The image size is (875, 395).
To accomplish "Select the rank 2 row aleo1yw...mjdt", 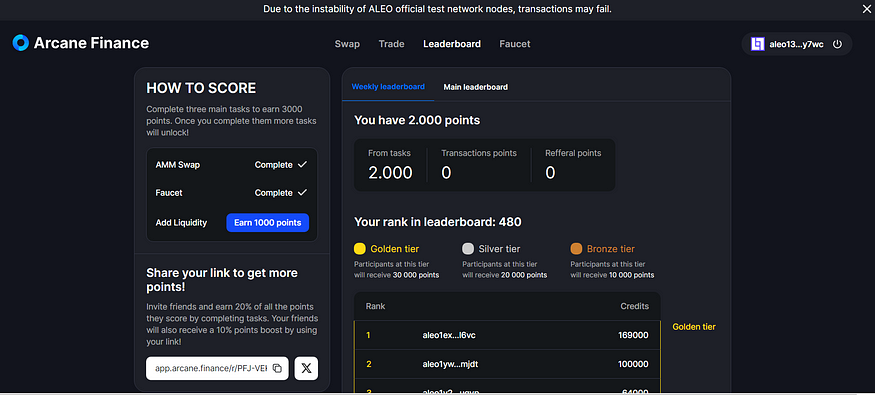I will click(x=507, y=364).
